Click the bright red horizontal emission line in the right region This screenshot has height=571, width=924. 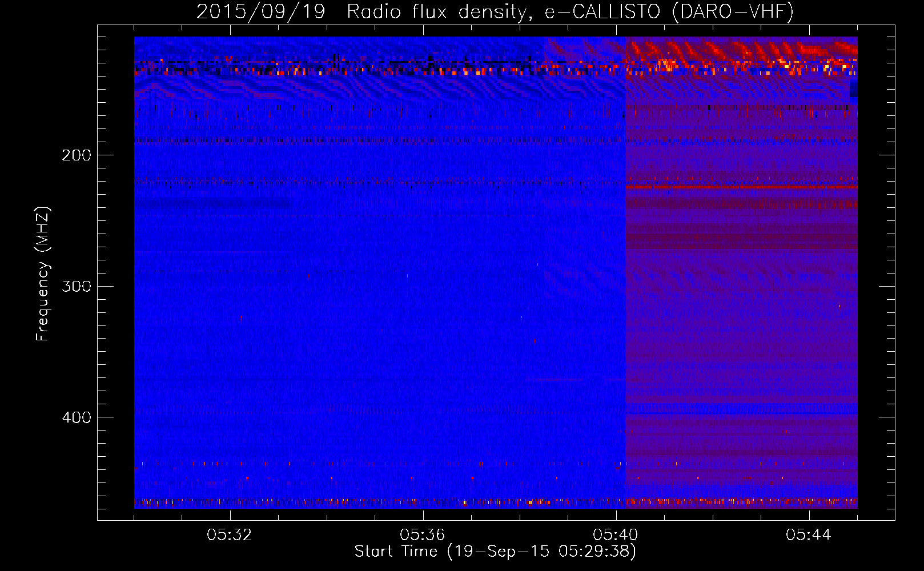741,187
